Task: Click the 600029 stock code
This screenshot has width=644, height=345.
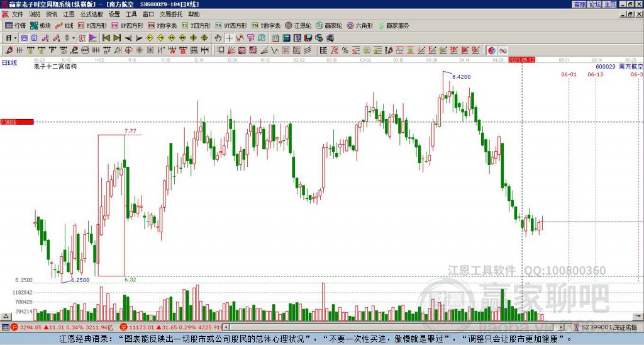Action: tap(606, 66)
